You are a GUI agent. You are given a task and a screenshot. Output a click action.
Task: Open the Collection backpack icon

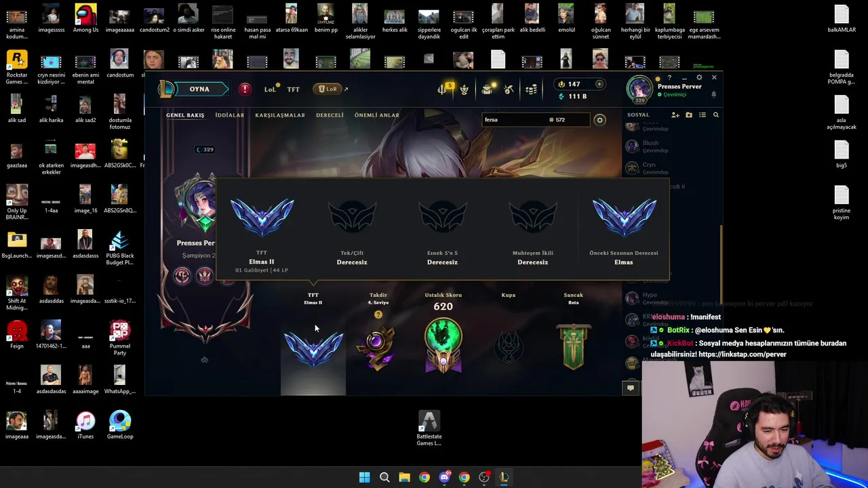[x=487, y=89]
